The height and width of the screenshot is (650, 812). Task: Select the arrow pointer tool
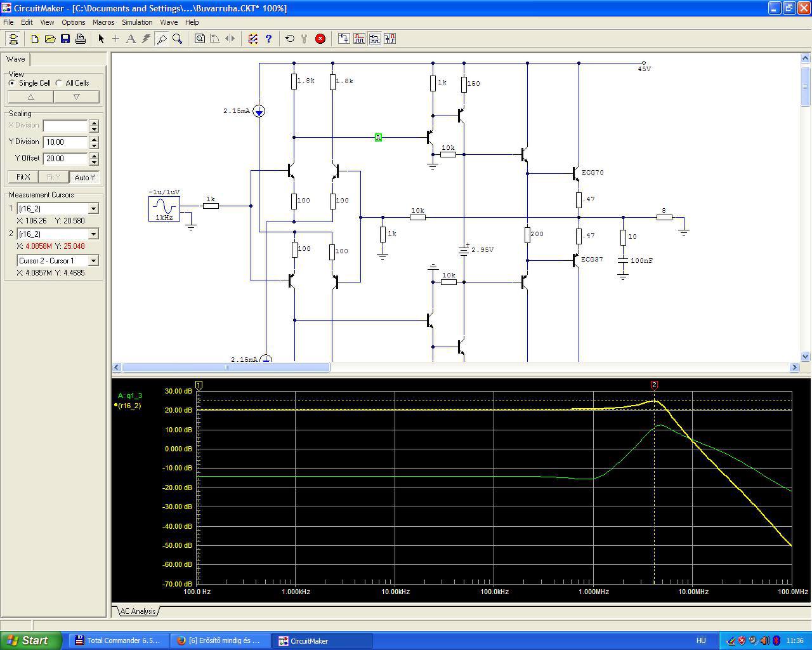pyautogui.click(x=101, y=39)
